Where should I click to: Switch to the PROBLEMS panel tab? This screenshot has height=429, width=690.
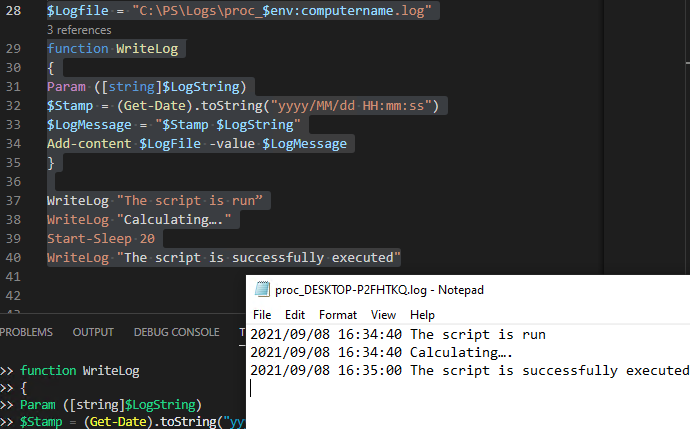(x=26, y=332)
